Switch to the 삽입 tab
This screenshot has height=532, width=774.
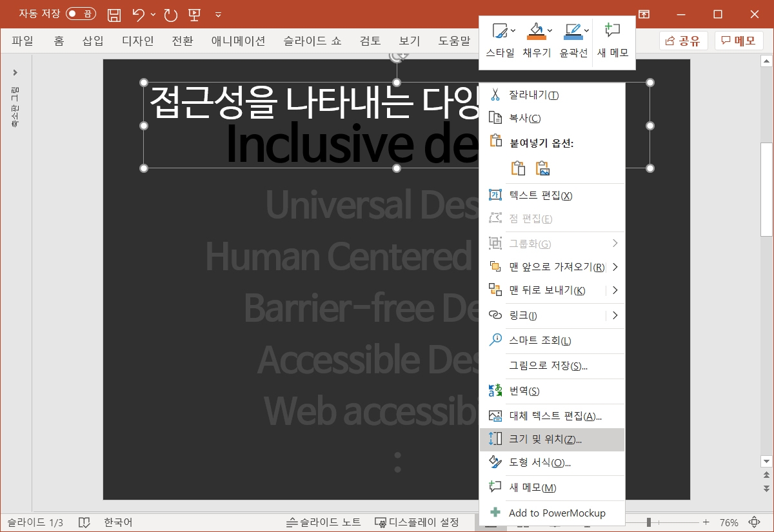click(93, 41)
